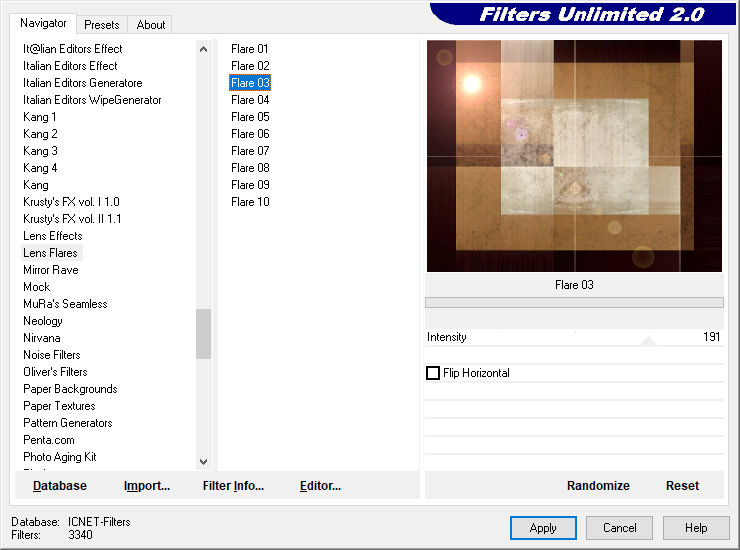Click the Randomize button
This screenshot has height=550, width=740.
(x=598, y=486)
